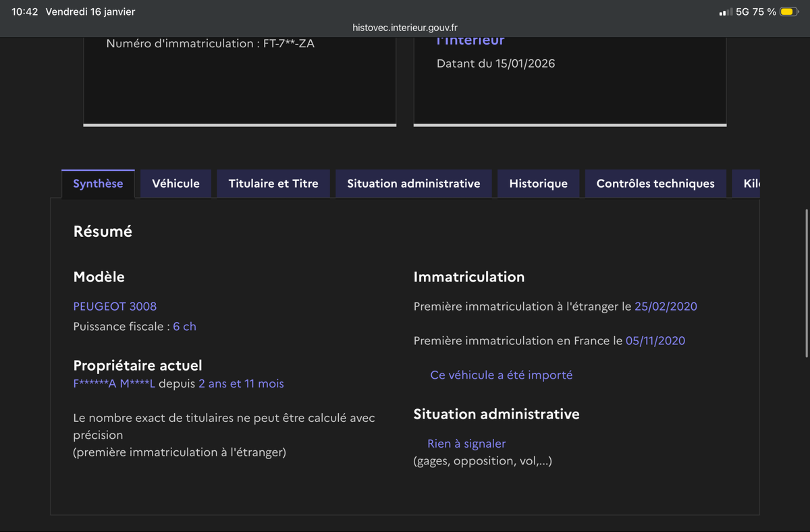Tap the clock time in status bar
810x532 pixels.
(x=25, y=12)
